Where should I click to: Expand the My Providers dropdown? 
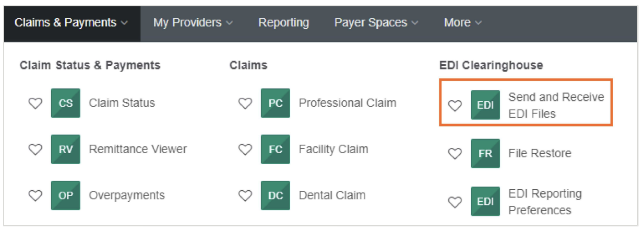point(193,23)
